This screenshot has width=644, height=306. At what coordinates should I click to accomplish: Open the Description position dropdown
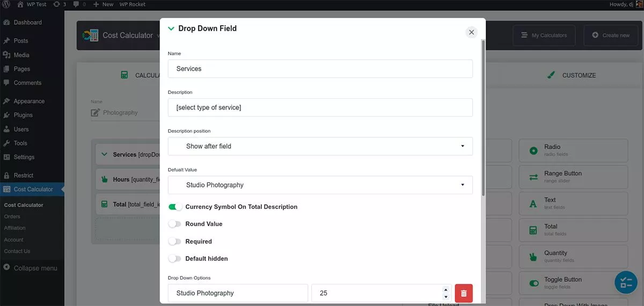(320, 146)
